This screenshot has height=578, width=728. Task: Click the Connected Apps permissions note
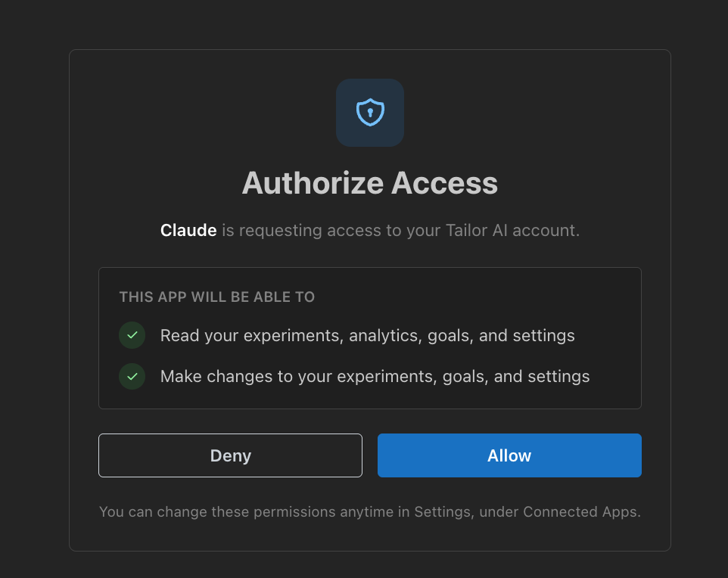370,511
